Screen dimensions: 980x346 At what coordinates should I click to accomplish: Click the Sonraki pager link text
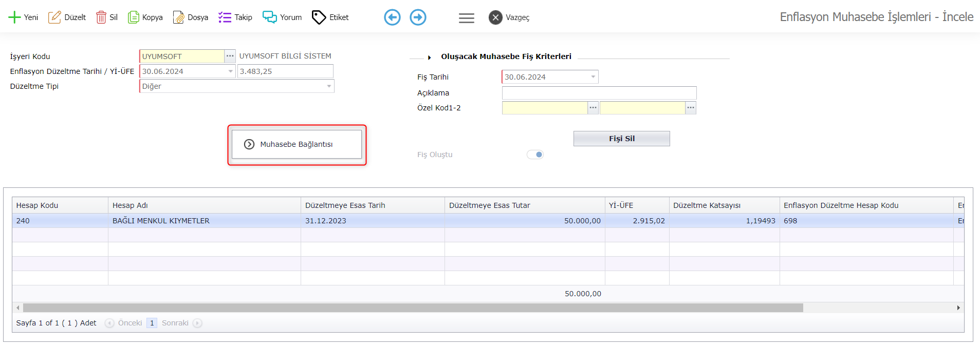coord(175,323)
